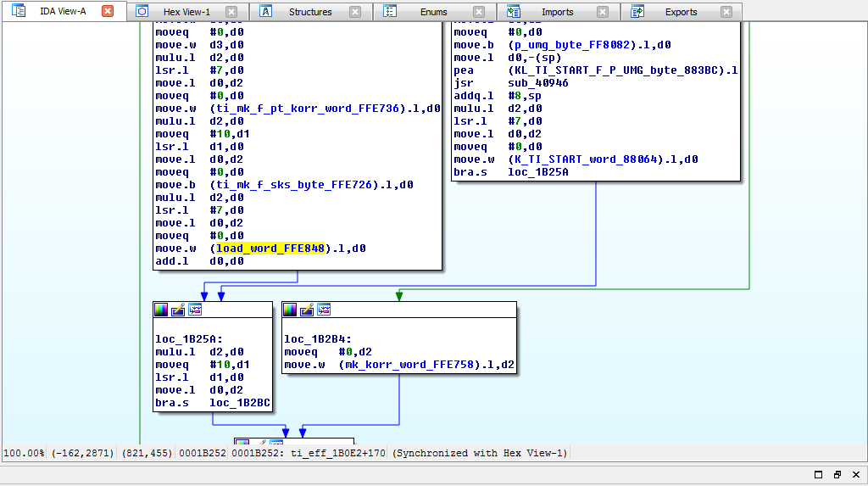Viewport: 868px width, 486px height.
Task: Close the bottom panel
Action: (x=856, y=474)
